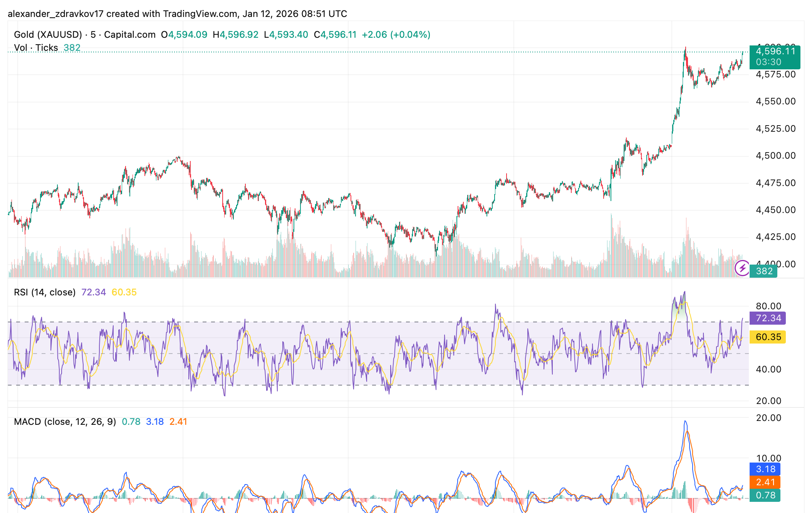812x513 pixels.
Task: Click the open price value O4,594.09
Action: [184, 35]
